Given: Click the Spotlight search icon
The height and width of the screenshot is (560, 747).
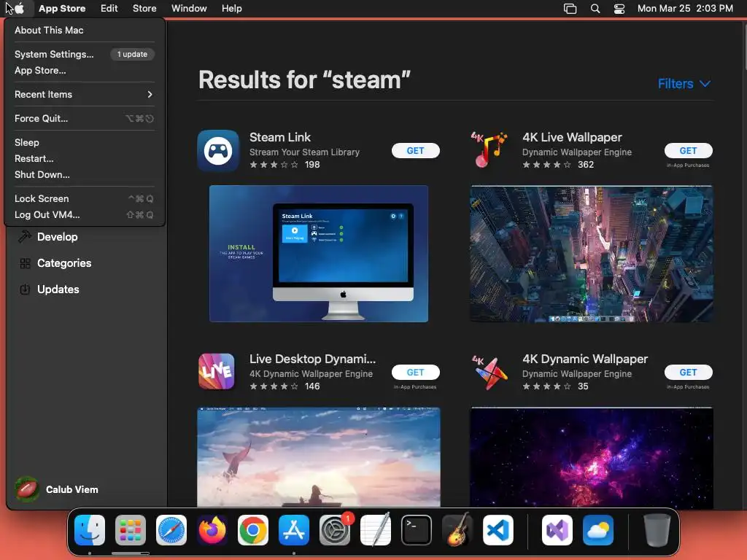Looking at the screenshot, I should (595, 9).
